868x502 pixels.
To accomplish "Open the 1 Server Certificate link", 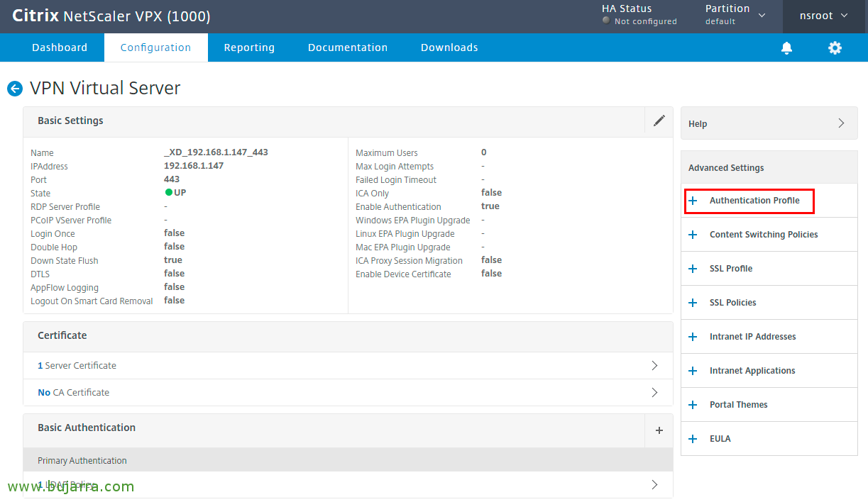I will pos(77,366).
